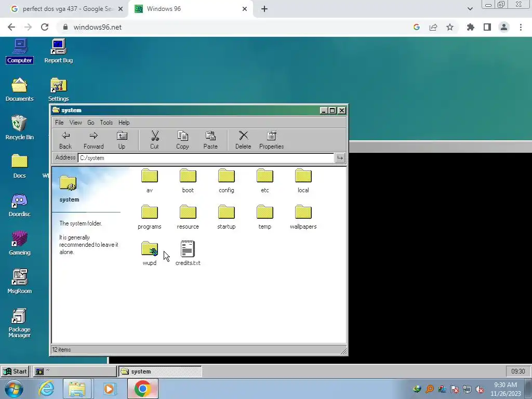Image resolution: width=532 pixels, height=399 pixels.
Task: Open Package Manager shortcut
Action: pyautogui.click(x=20, y=323)
